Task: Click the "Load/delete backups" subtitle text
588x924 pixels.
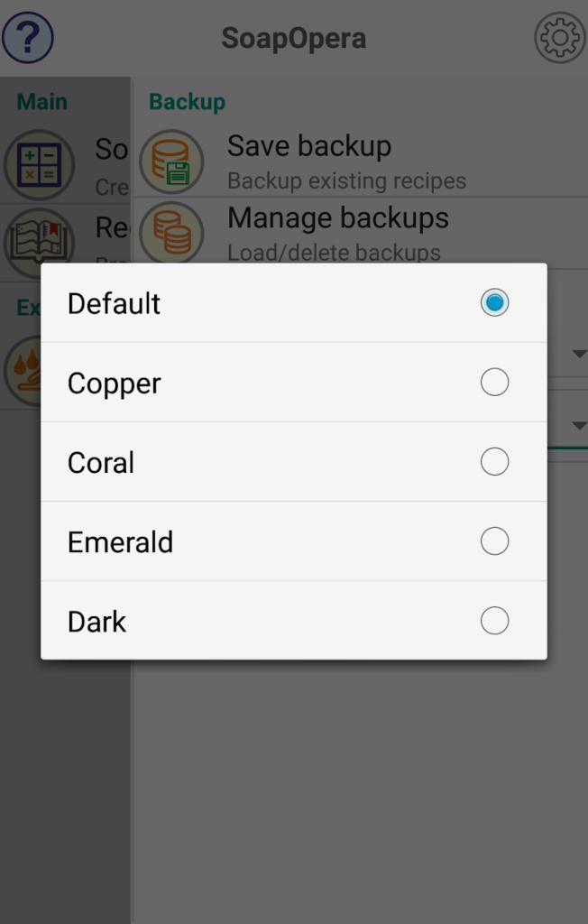Action: tap(334, 252)
